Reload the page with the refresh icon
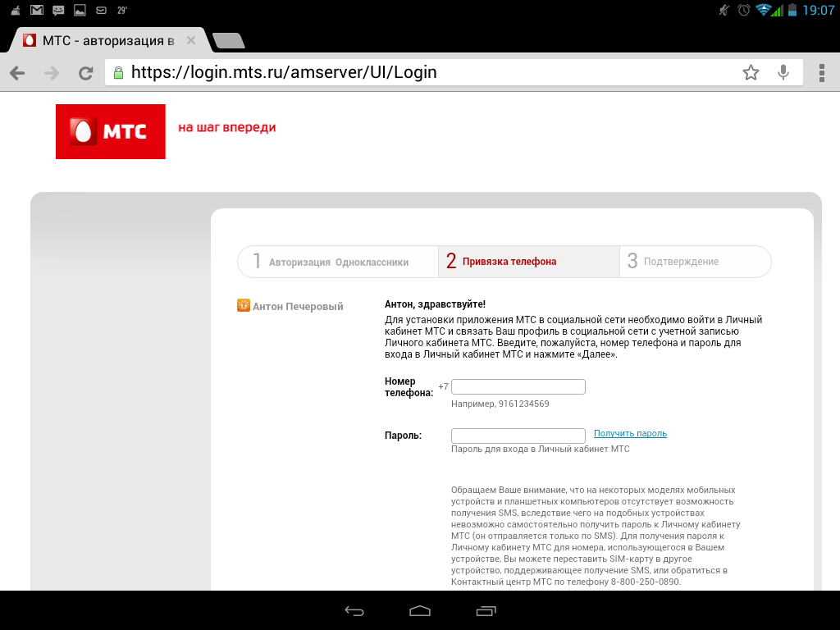 85,73
